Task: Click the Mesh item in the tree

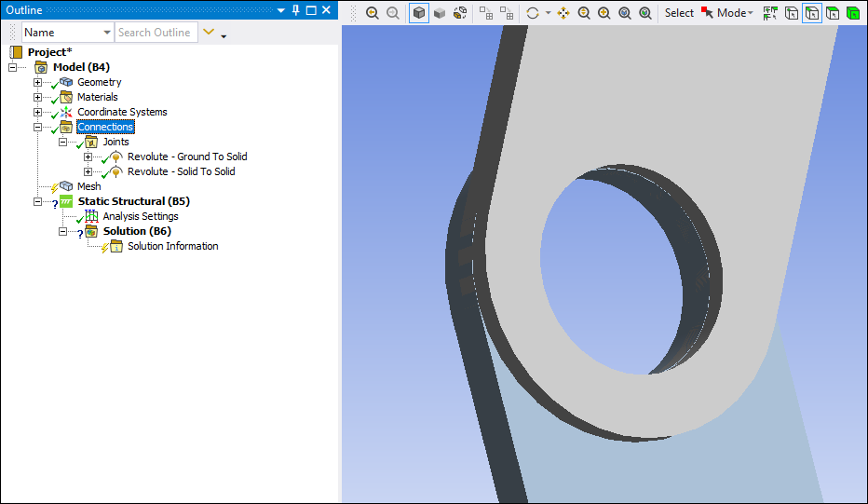Action: coord(88,186)
